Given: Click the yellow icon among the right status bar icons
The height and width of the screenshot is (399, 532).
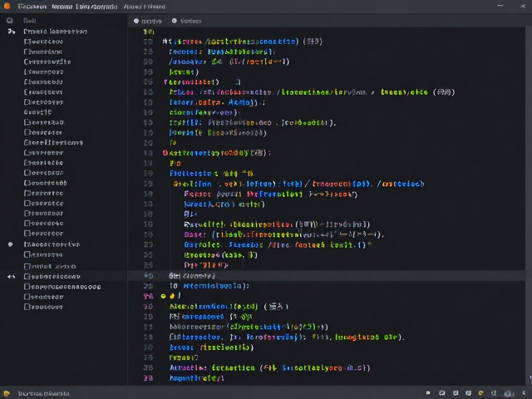Looking at the screenshot, I should coord(480,393).
